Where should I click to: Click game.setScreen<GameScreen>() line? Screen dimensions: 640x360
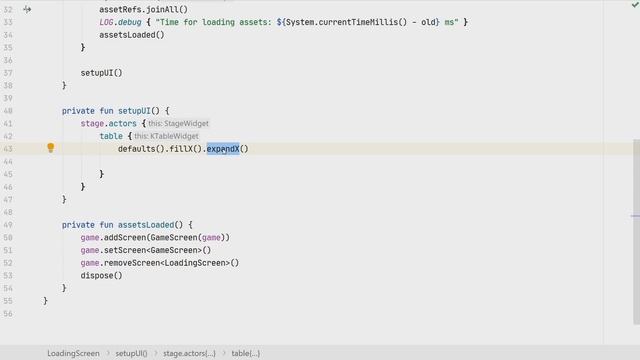[146, 250]
